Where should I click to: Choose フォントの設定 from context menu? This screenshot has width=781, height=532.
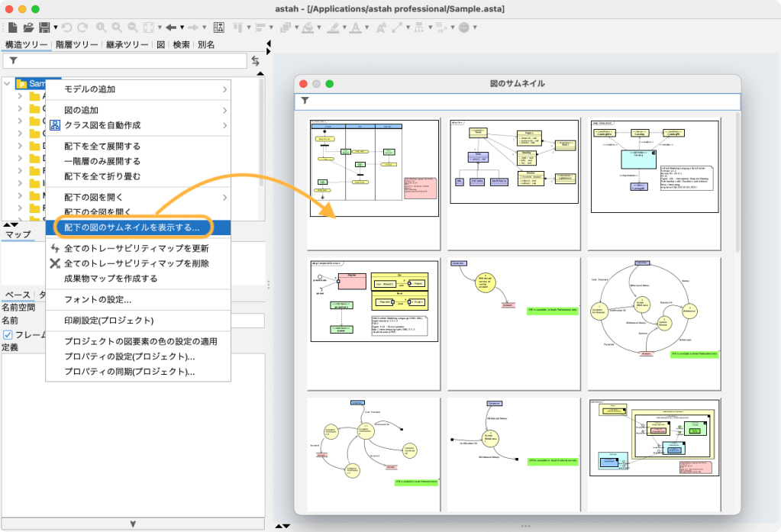(97, 300)
